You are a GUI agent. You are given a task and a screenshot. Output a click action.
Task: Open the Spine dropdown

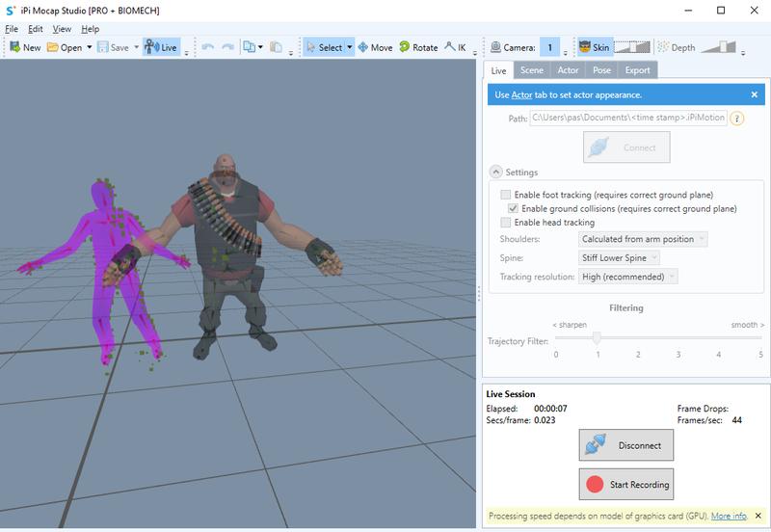[x=620, y=257]
